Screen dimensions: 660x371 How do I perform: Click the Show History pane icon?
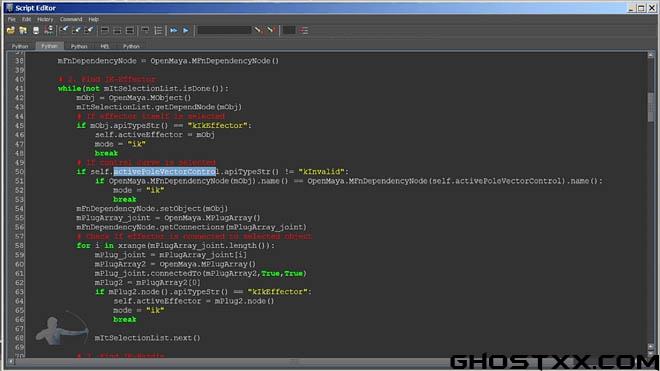pyautogui.click(x=105, y=30)
